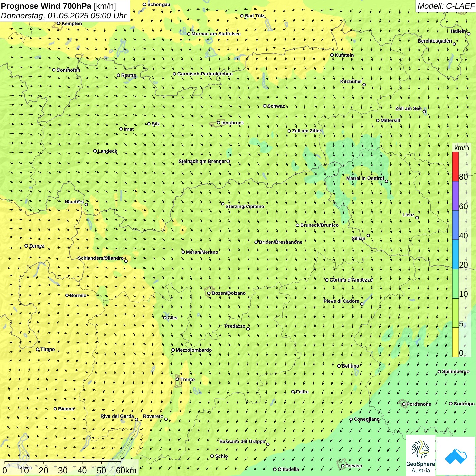Click the 'Predazzo' map label

(235, 326)
